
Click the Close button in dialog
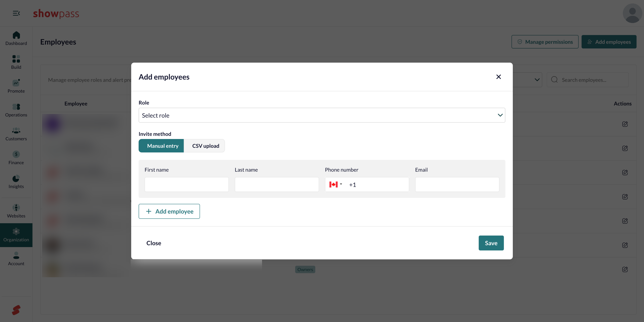[154, 243]
